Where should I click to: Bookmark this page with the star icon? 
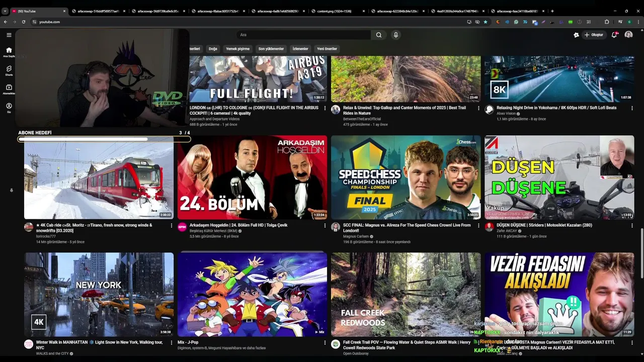click(x=486, y=22)
